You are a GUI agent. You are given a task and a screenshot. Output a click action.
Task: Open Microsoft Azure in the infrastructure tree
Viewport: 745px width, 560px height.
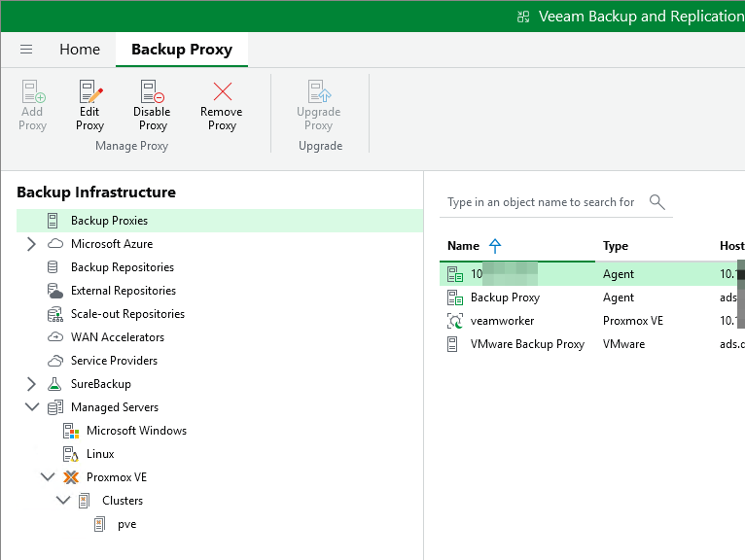[112, 244]
